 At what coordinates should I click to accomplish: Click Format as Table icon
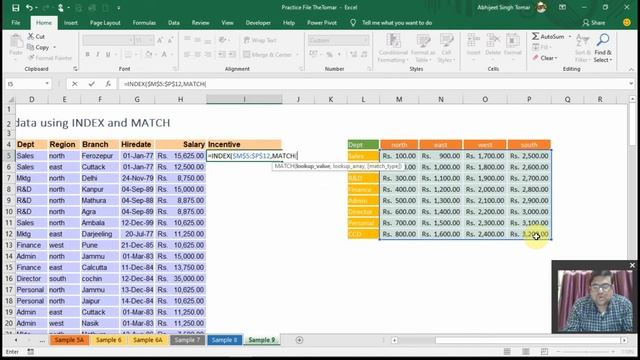(x=423, y=41)
